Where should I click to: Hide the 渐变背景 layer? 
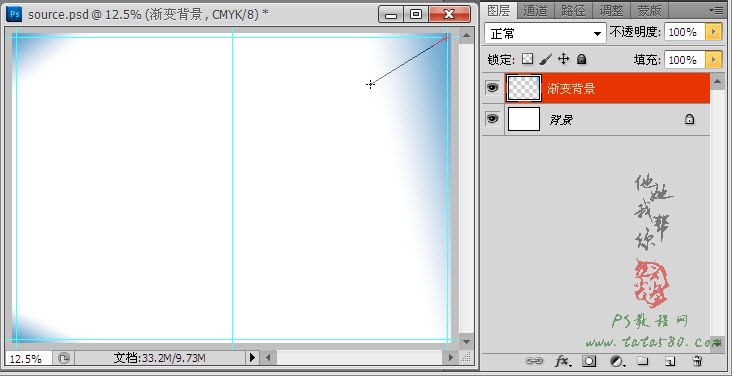click(x=492, y=87)
